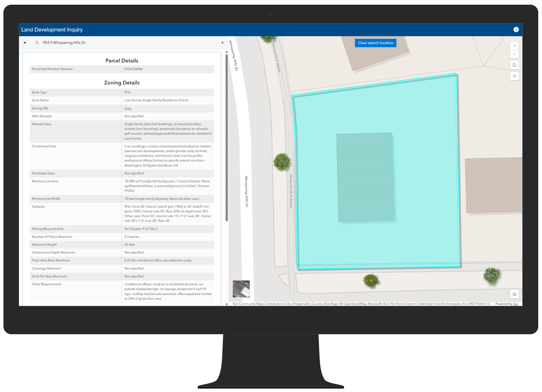Toggle the basemap using the imagery thumbnail
This screenshot has height=392, width=542.
241,289
